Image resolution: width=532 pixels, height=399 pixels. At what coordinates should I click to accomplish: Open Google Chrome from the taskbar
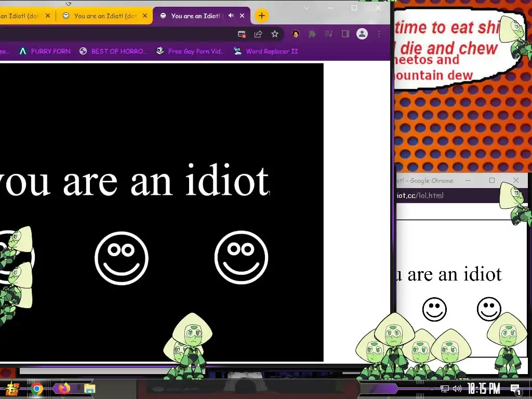pos(37,389)
